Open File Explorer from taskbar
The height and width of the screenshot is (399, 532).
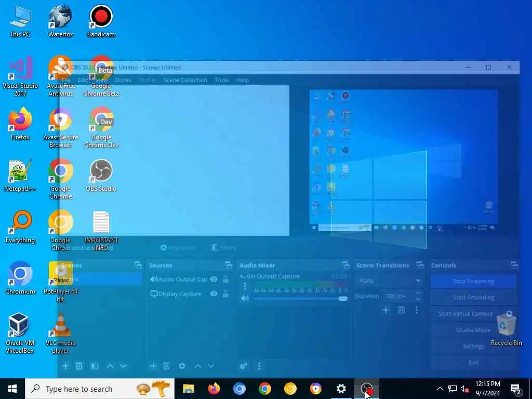click(188, 389)
